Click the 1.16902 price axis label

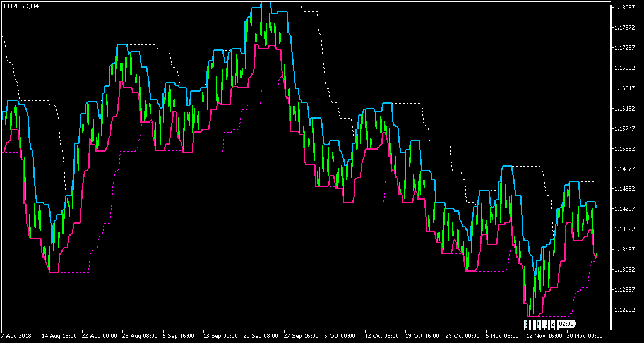[x=626, y=68]
